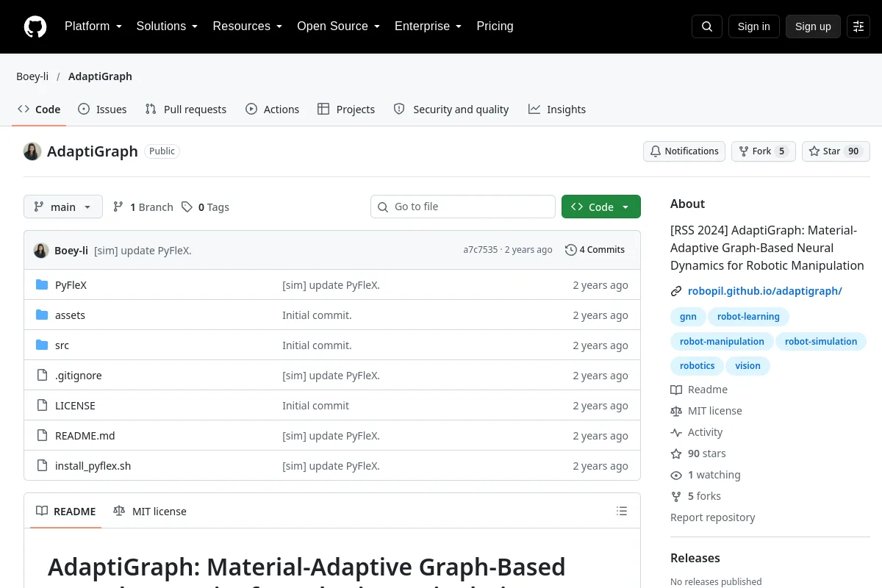This screenshot has width=882, height=588.
Task: Click the gnn topic tag
Action: pyautogui.click(x=688, y=317)
